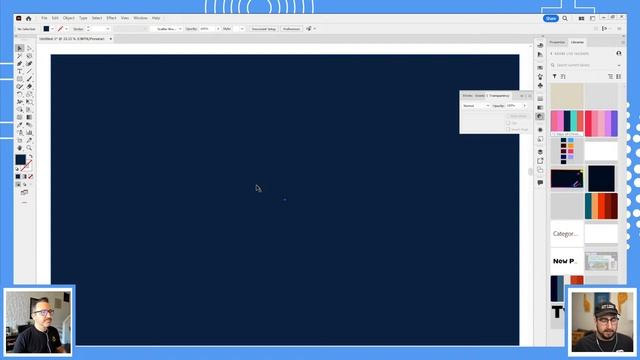This screenshot has width=640, height=360.
Task: Go to the Home screen icon
Action: 29,18
